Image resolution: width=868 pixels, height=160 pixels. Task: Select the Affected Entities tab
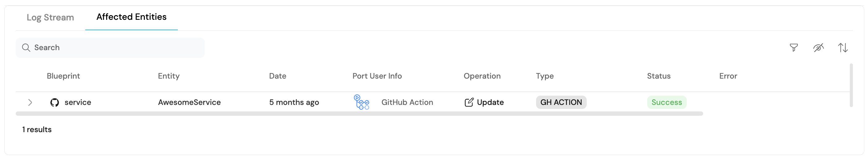(x=132, y=17)
